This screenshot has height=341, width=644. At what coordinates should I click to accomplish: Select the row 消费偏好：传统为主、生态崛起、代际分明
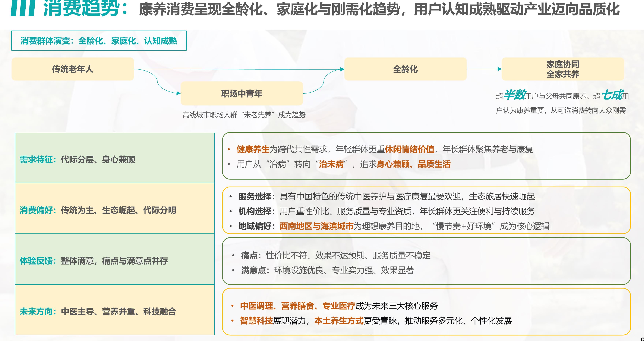click(x=115, y=209)
